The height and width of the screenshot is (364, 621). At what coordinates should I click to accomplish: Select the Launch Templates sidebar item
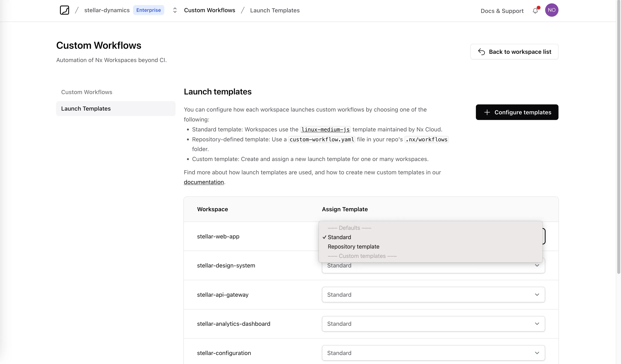pos(86,109)
